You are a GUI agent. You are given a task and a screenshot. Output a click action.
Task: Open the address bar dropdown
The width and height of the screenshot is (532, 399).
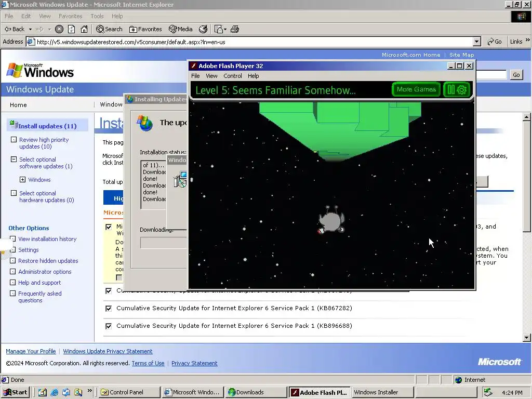(477, 42)
